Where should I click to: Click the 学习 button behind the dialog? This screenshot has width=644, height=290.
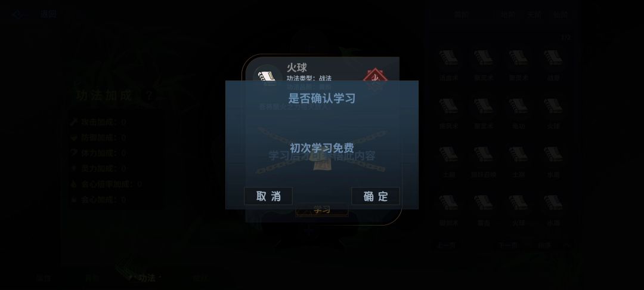pos(321,210)
